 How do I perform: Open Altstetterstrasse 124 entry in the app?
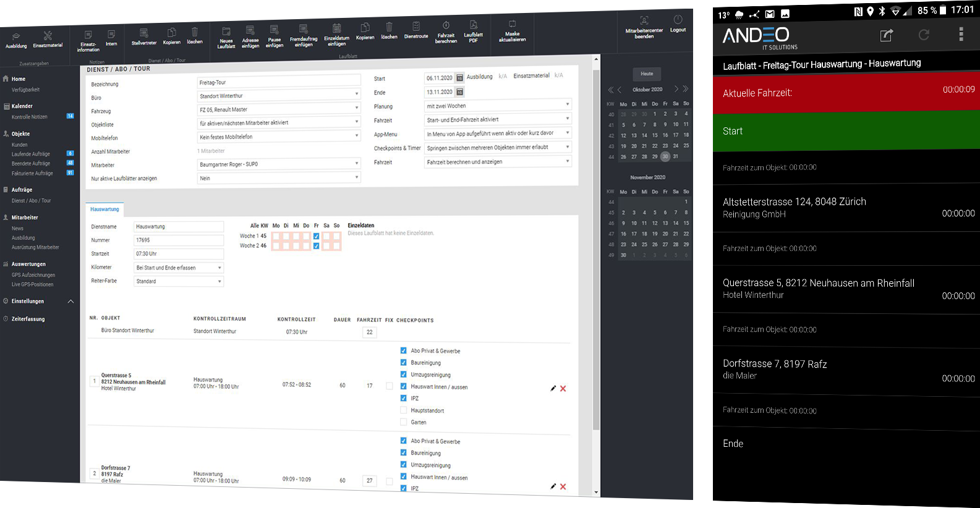point(846,208)
